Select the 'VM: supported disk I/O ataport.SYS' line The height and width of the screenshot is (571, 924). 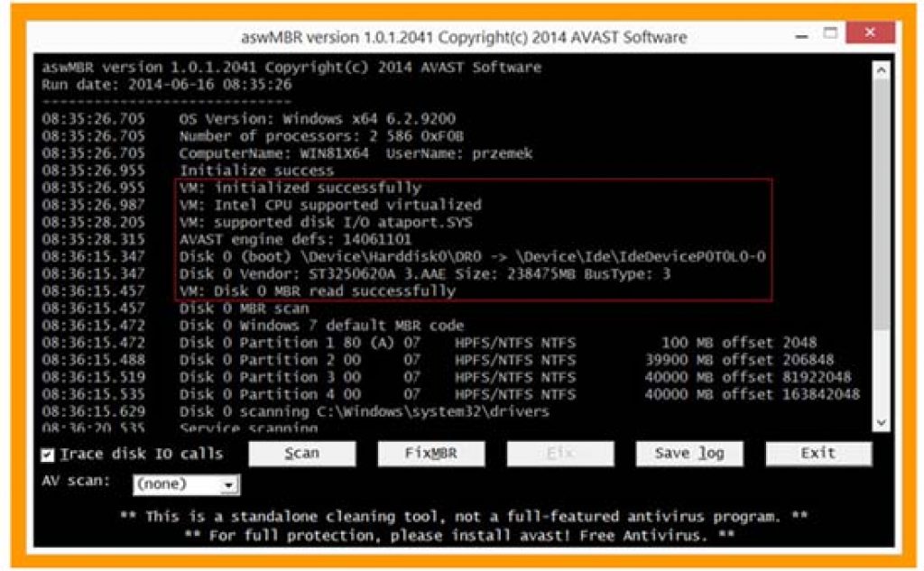[326, 222]
